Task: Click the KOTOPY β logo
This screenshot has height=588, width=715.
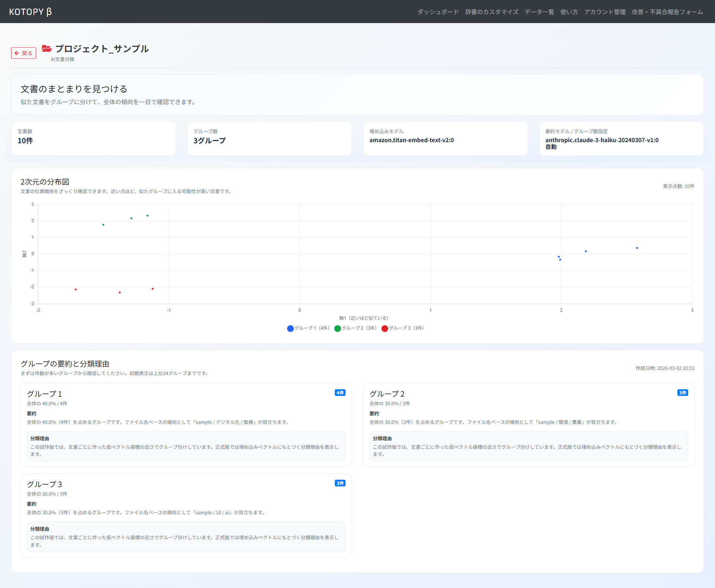Action: 30,12
